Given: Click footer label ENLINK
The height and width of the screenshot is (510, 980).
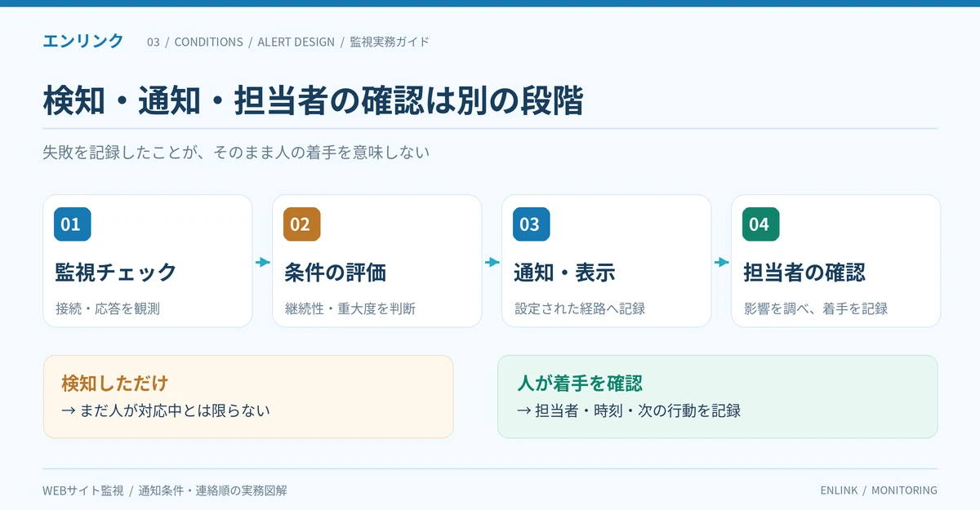Looking at the screenshot, I should coord(839,490).
